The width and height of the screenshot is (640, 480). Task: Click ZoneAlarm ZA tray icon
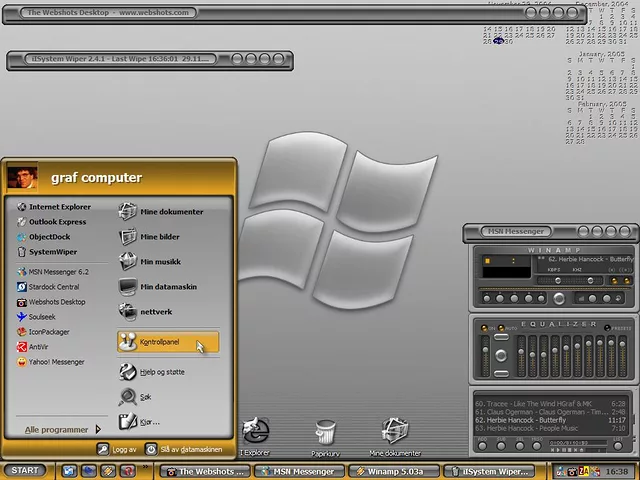coord(583,471)
